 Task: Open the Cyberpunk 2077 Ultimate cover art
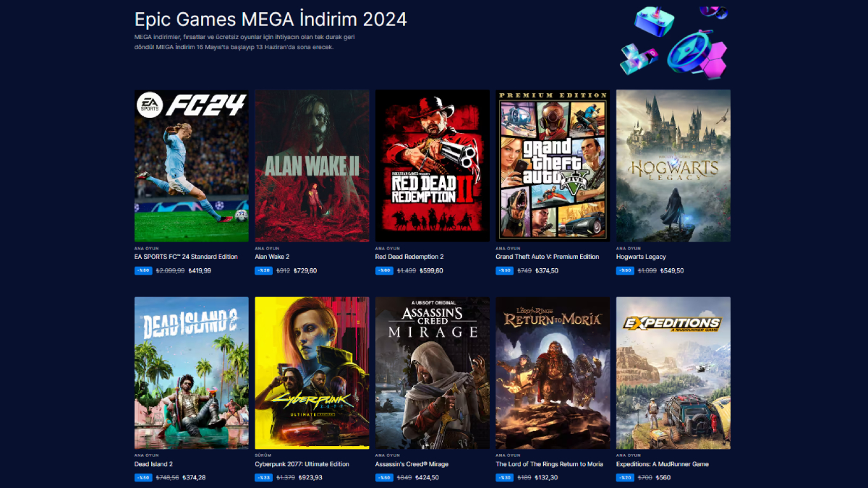312,373
